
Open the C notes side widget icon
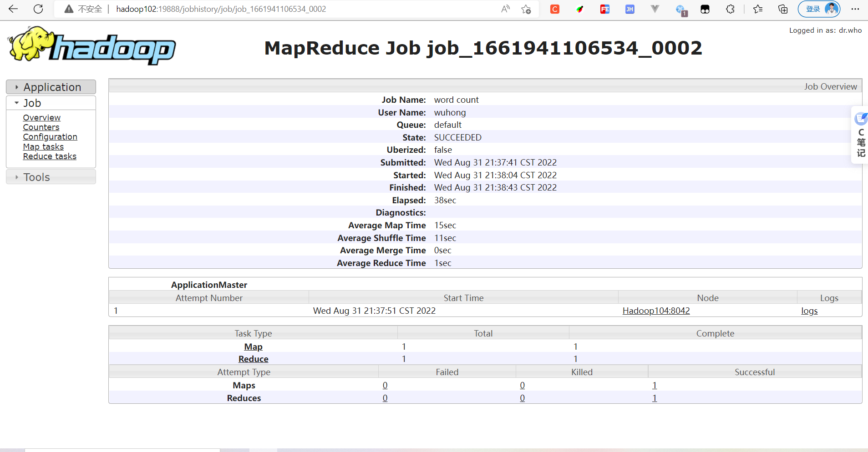click(x=861, y=119)
